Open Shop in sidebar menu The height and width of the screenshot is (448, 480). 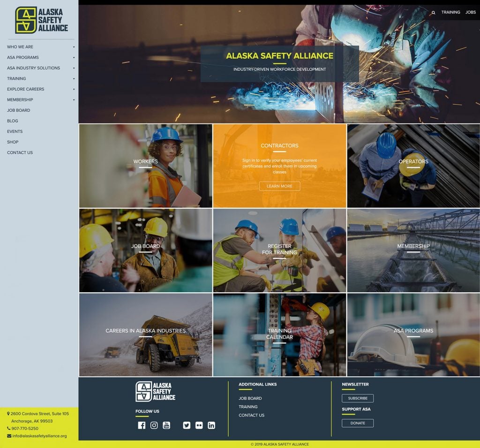coord(13,142)
